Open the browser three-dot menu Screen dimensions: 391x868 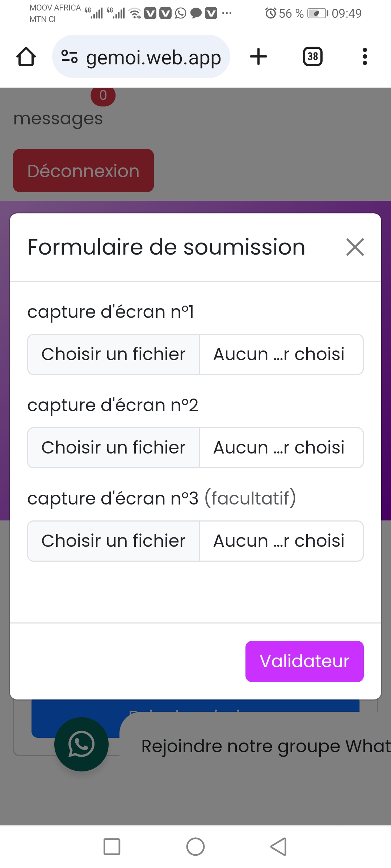pos(365,57)
